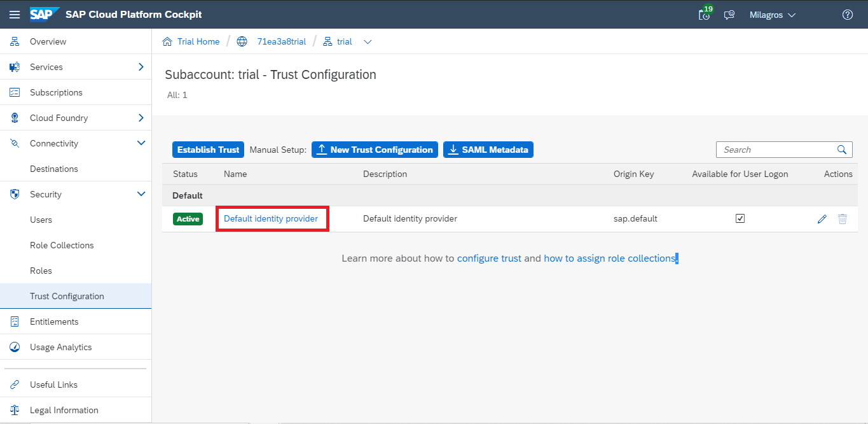Open the notifications clock icon

point(705,15)
